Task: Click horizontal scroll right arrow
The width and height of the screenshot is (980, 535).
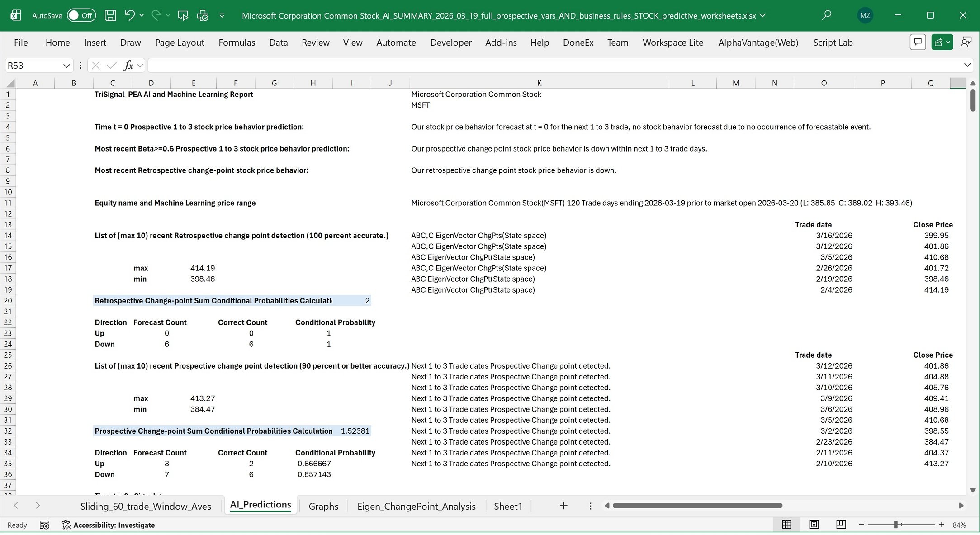Action: [x=961, y=506]
